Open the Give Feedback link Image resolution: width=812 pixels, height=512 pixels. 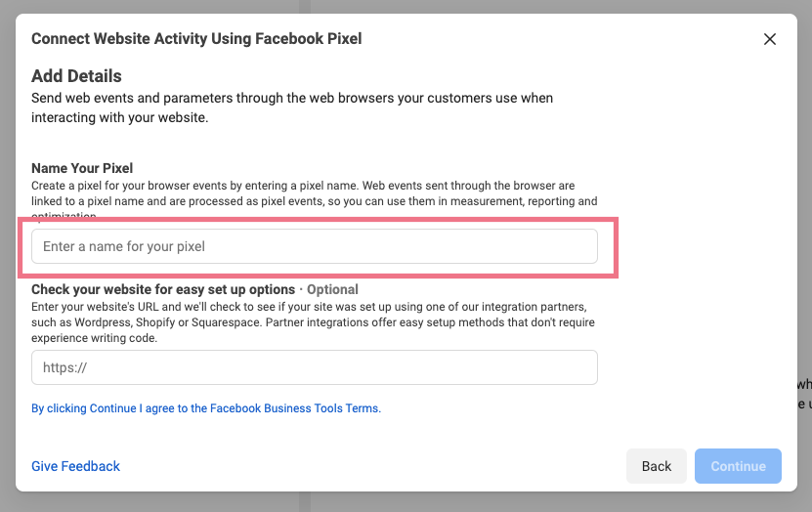(x=75, y=466)
